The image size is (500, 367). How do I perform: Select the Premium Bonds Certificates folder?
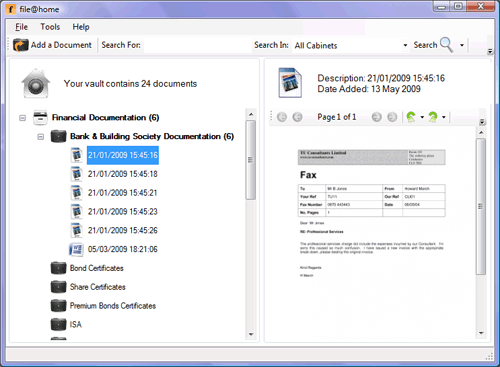(x=113, y=306)
